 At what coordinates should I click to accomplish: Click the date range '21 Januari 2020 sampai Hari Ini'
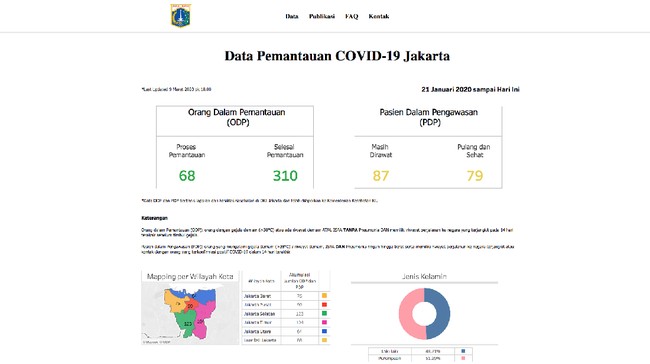click(x=471, y=89)
